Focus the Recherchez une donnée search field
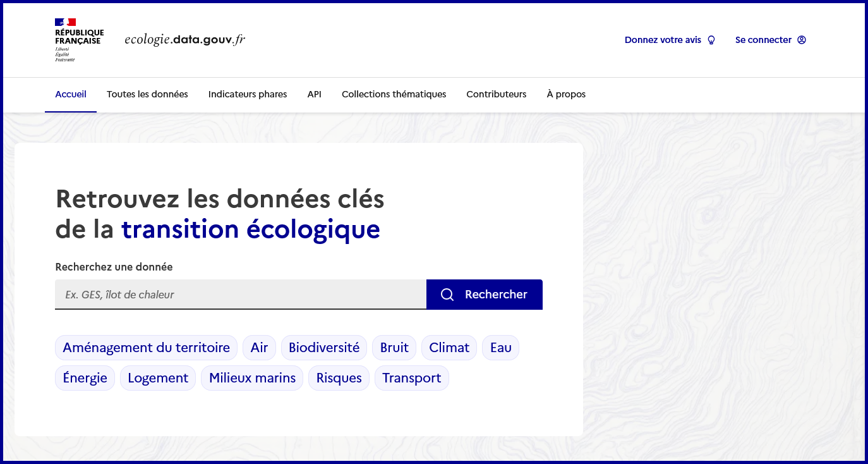Image resolution: width=868 pixels, height=464 pixels. (241, 295)
